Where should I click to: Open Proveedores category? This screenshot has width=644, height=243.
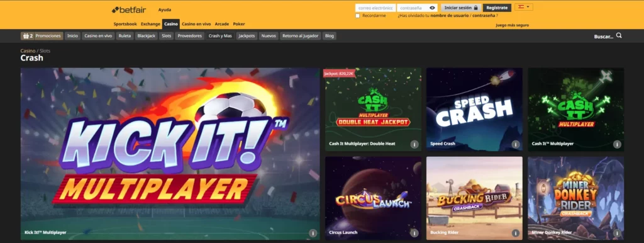pos(190,36)
